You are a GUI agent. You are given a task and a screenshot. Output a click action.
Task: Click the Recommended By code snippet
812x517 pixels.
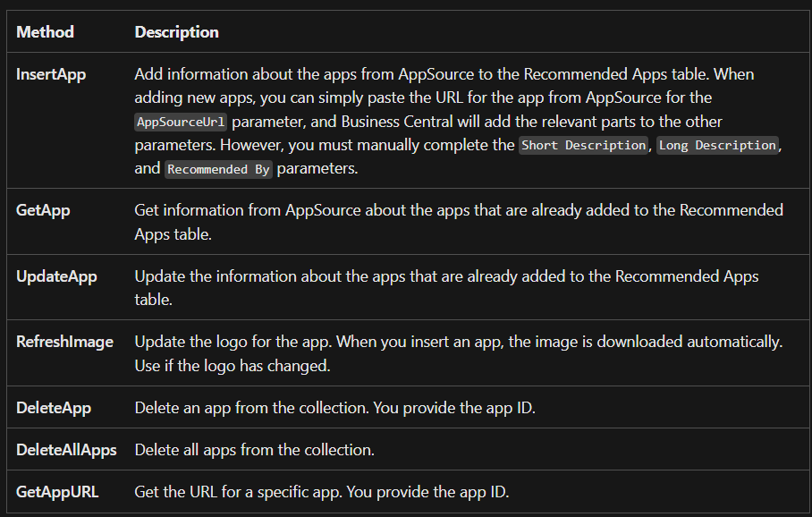[x=218, y=168]
